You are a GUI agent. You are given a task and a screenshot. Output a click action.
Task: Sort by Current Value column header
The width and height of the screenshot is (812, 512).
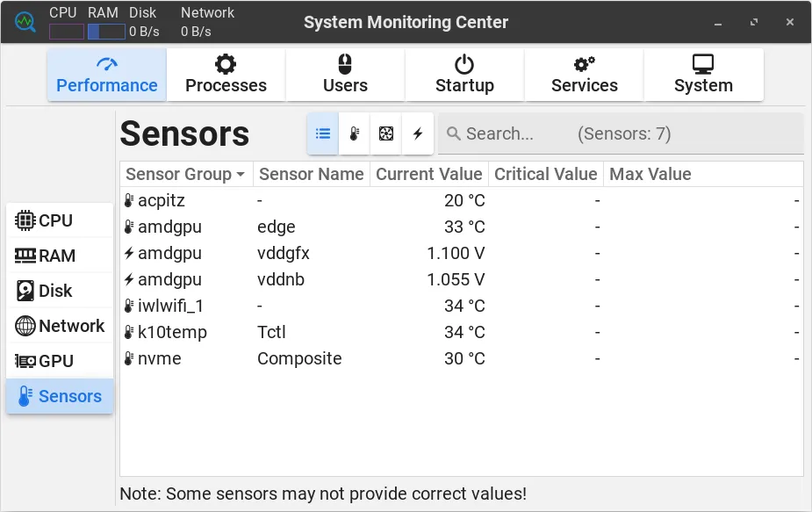tap(428, 174)
